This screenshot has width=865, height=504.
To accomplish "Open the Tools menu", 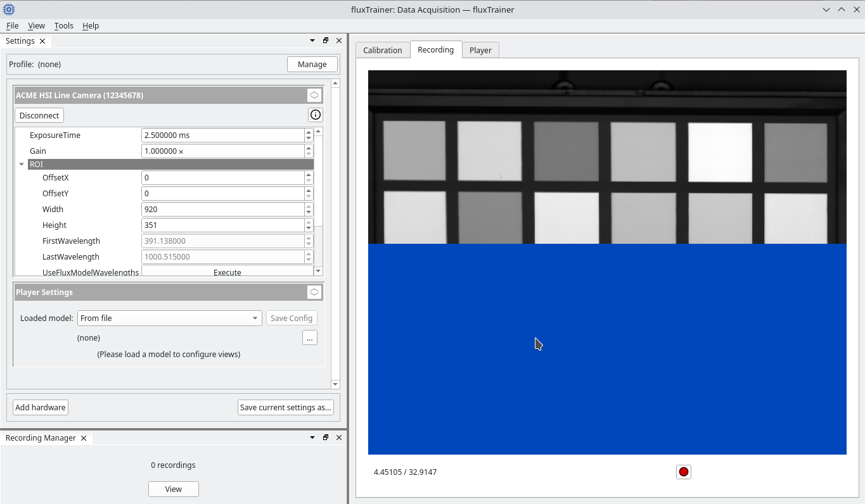I will (63, 26).
